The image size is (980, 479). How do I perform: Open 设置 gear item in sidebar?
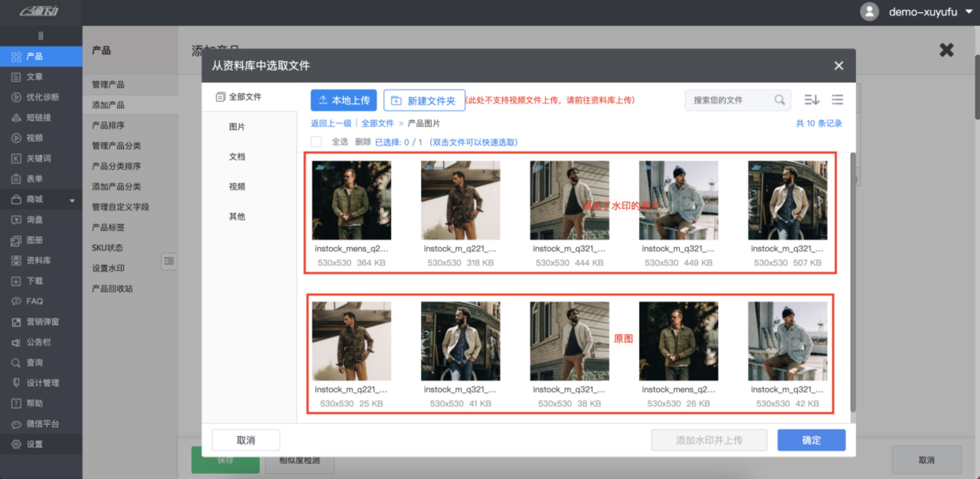pos(34,444)
